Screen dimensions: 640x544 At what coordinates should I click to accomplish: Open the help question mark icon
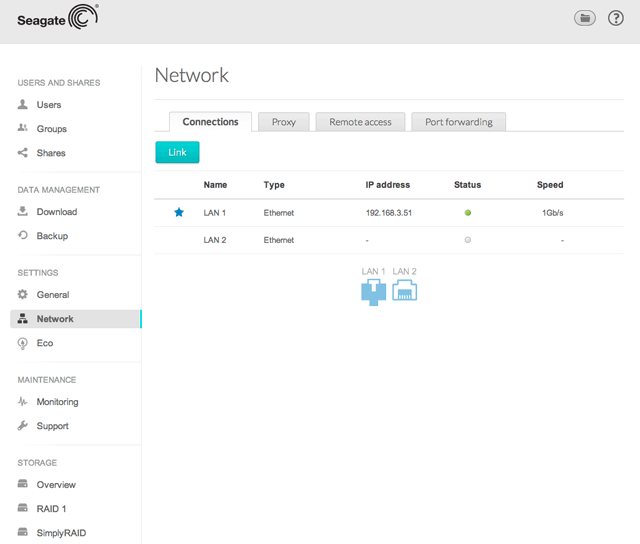tap(616, 18)
